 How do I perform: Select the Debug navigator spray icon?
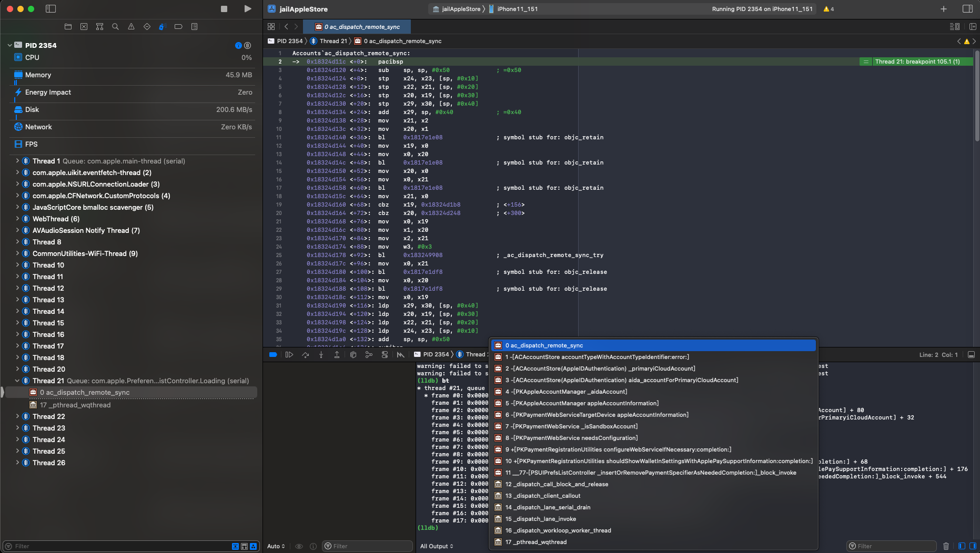click(163, 26)
